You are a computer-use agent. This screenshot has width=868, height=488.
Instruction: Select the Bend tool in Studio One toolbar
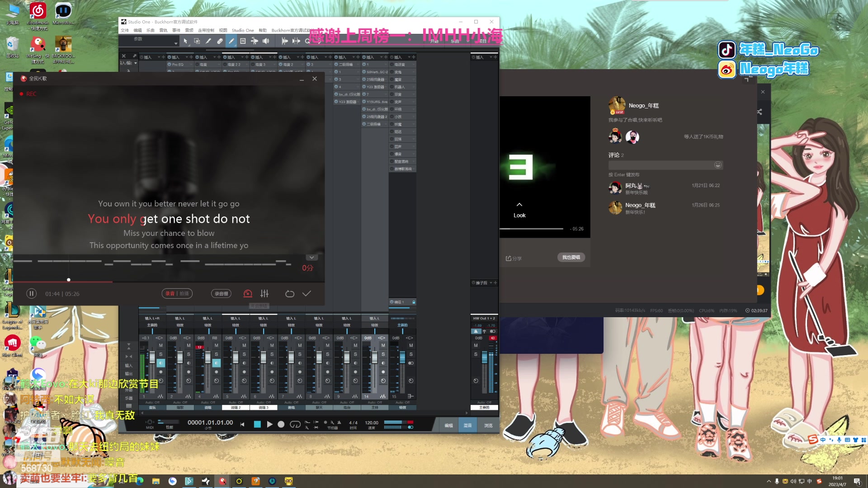[x=255, y=41]
